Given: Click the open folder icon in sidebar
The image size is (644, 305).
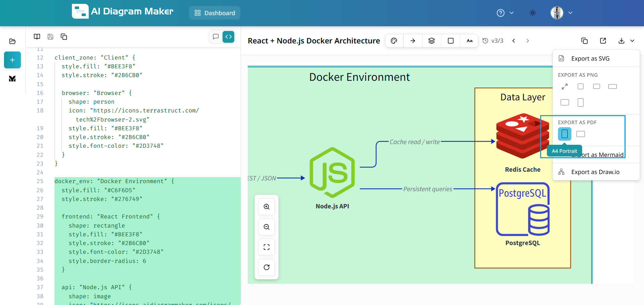Looking at the screenshot, I should tap(12, 41).
